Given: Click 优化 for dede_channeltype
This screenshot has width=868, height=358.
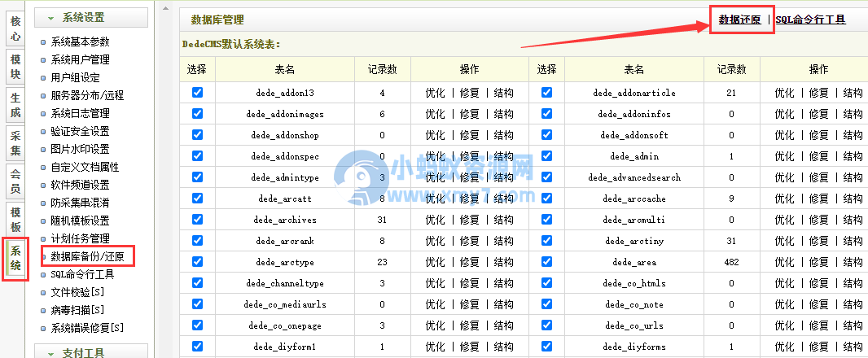Looking at the screenshot, I should click(435, 283).
